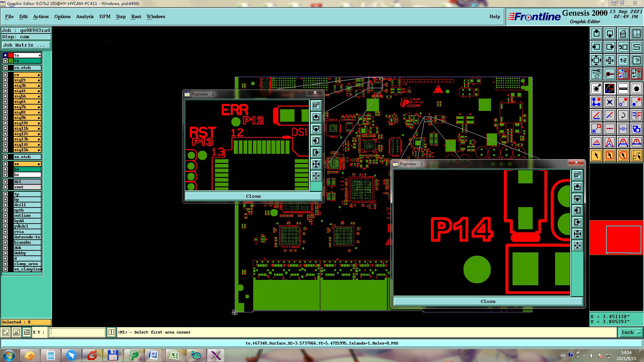Click the help question mark icon
The width and height of the screenshot is (644, 362).
click(x=636, y=60)
